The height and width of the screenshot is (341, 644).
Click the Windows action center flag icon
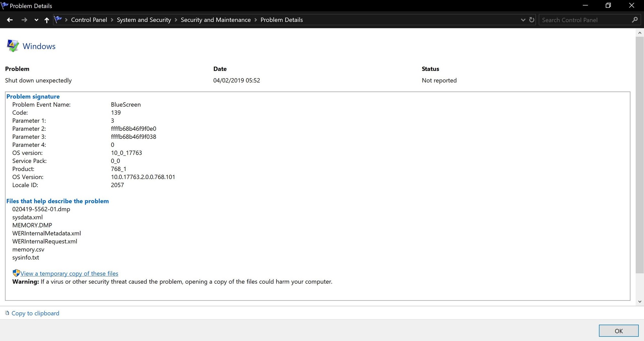(13, 46)
